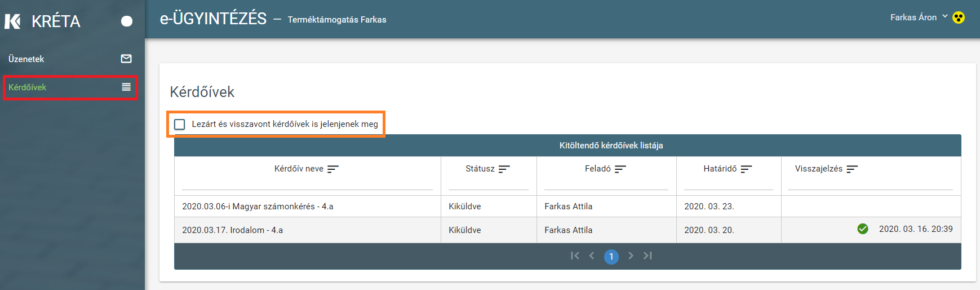Open 2020.03.06-i Magyar számonkérés - 4.a questionnaire
The width and height of the screenshot is (980, 290).
258,206
